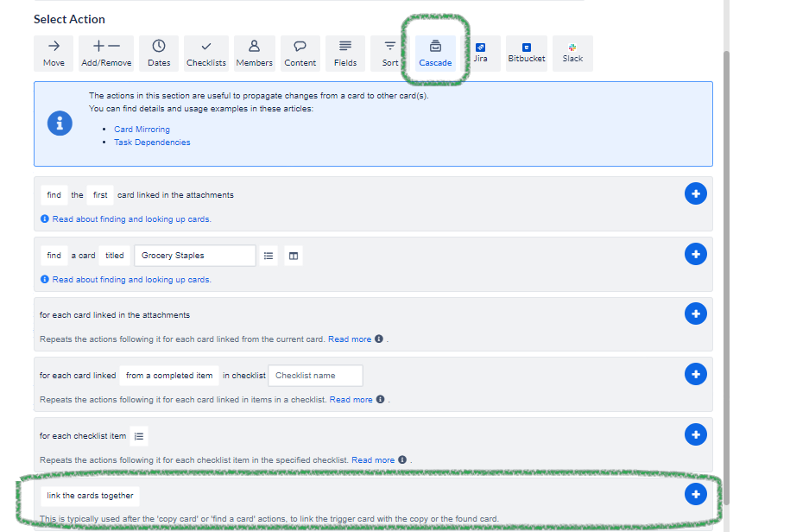This screenshot has width=790, height=532.
Task: Select the Move action category
Action: coord(53,53)
